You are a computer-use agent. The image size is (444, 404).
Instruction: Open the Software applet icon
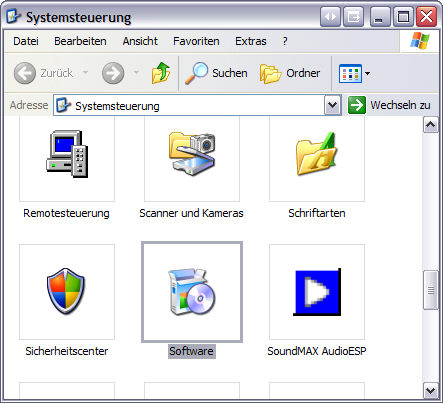192,292
